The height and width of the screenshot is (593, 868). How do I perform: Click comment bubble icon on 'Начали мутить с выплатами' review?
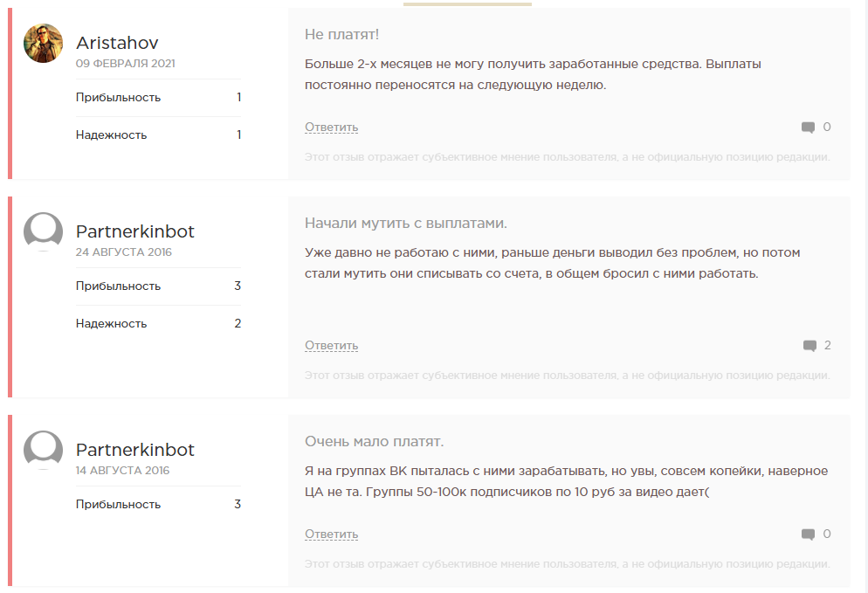[809, 346]
